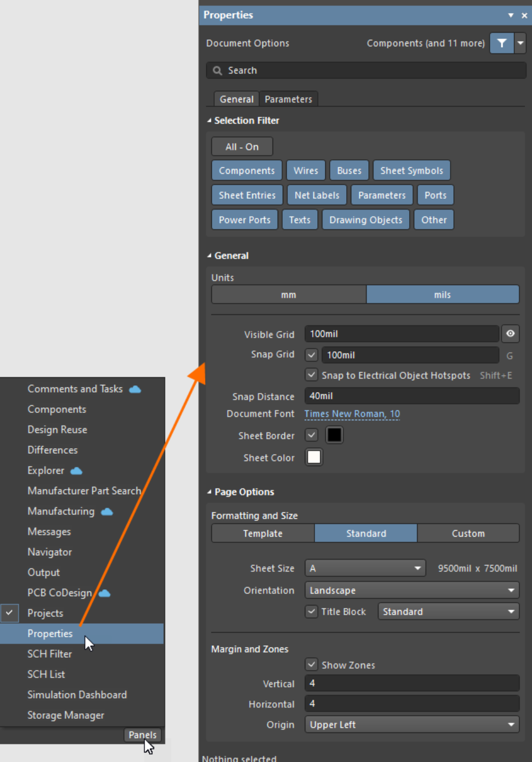This screenshot has height=762, width=532.
Task: Toggle the Show Zones checkbox
Action: 312,665
